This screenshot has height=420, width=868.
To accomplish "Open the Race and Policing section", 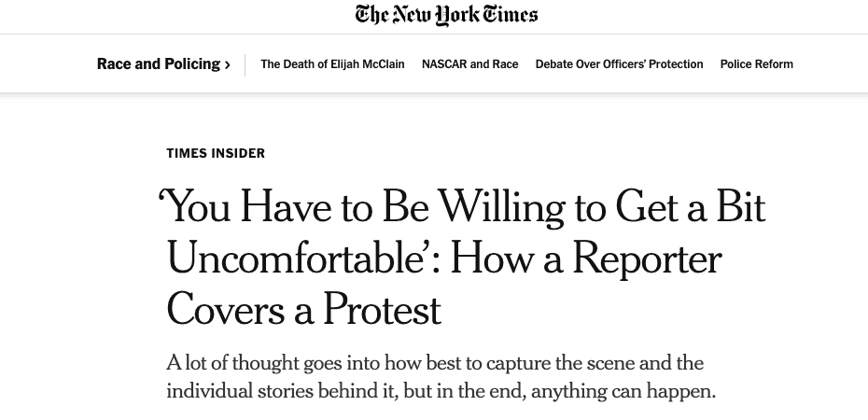I will 158,64.
